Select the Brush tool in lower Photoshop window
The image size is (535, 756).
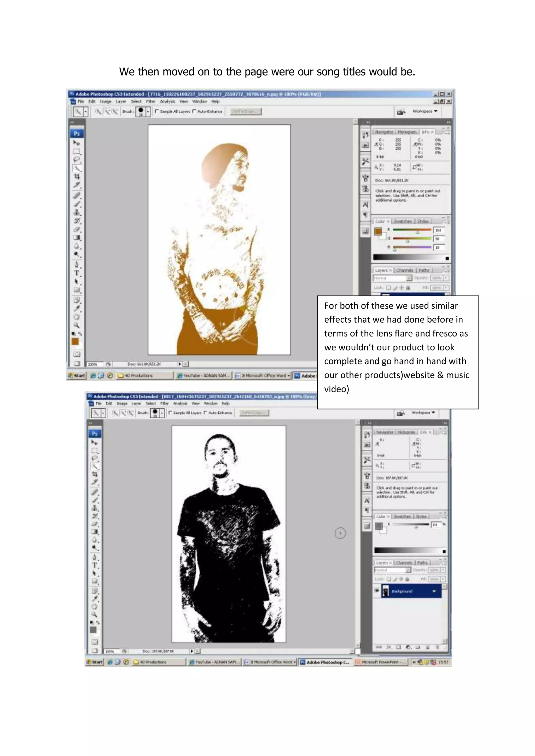95,500
